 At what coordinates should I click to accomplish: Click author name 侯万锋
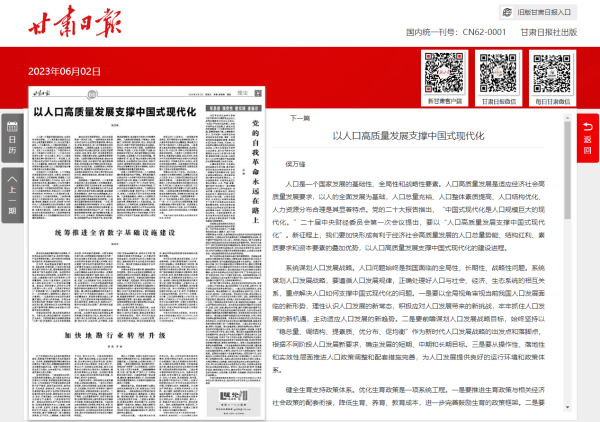click(x=295, y=164)
